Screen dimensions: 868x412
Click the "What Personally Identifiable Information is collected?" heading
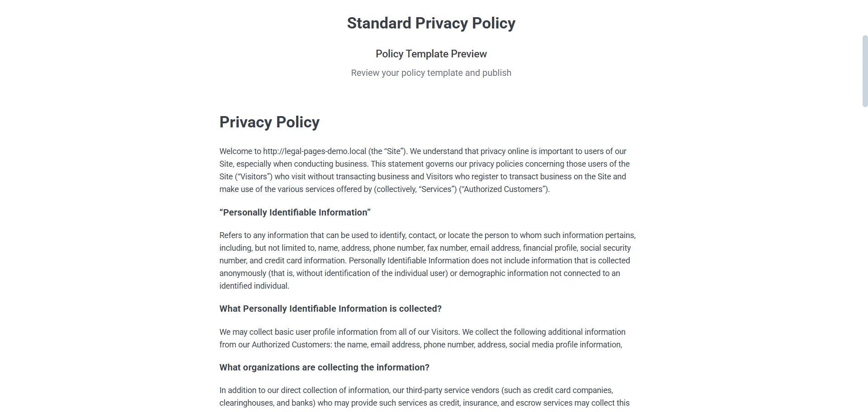click(330, 309)
